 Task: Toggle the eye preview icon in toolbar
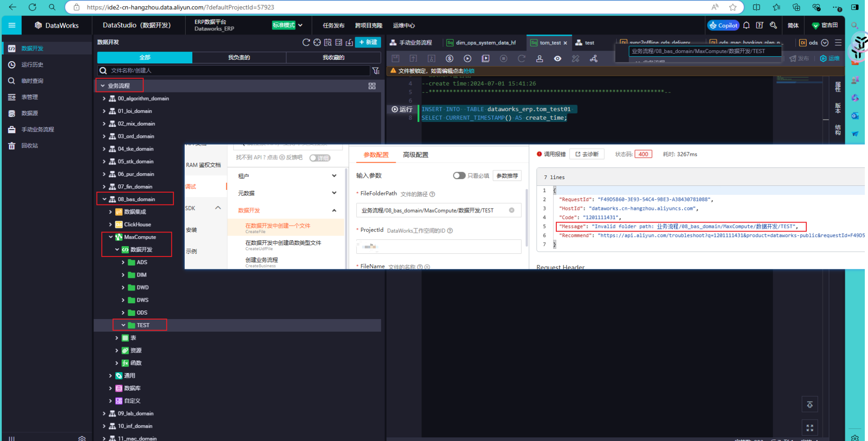point(558,58)
